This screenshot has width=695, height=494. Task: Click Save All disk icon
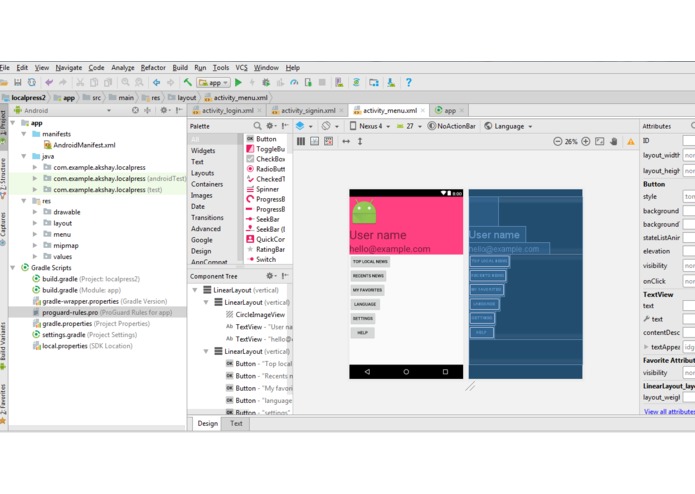pyautogui.click(x=18, y=82)
